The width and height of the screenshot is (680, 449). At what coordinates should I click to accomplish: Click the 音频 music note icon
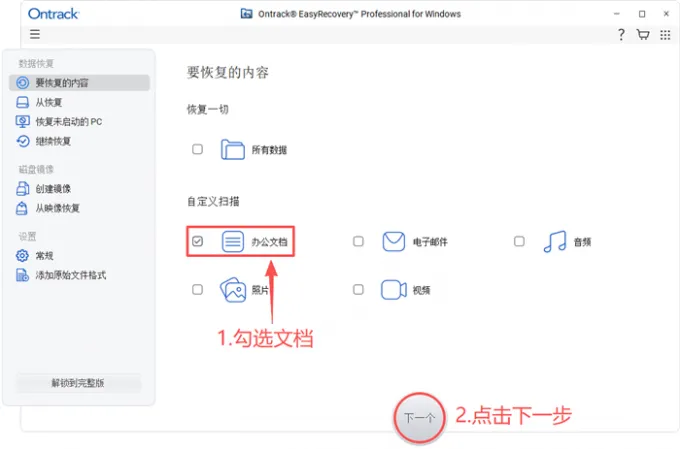555,242
